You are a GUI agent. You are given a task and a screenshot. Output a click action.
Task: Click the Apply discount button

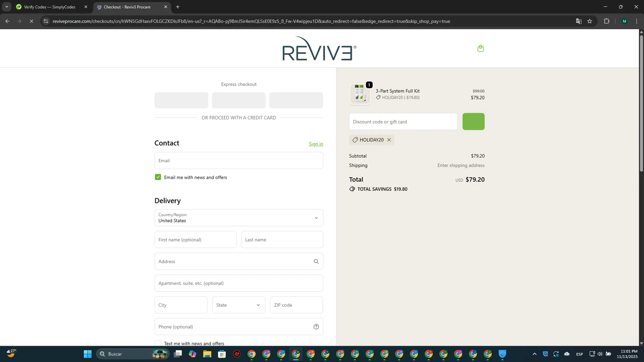[x=474, y=122]
